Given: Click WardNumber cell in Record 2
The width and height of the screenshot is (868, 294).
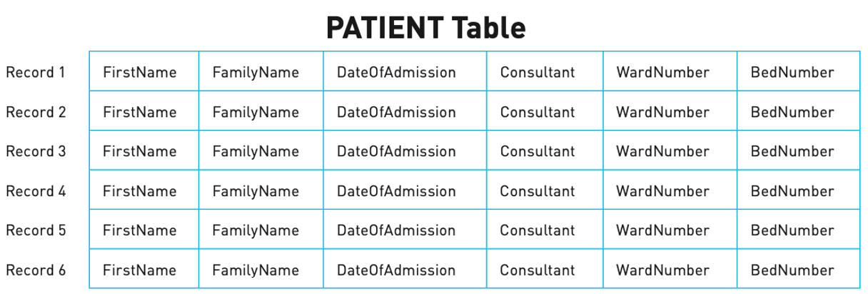Looking at the screenshot, I should (670, 111).
